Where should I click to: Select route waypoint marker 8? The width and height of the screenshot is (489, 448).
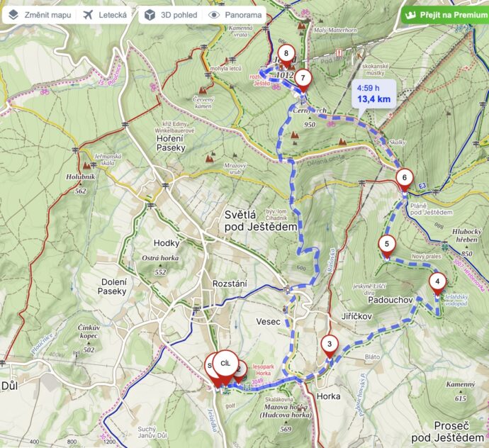(x=286, y=54)
